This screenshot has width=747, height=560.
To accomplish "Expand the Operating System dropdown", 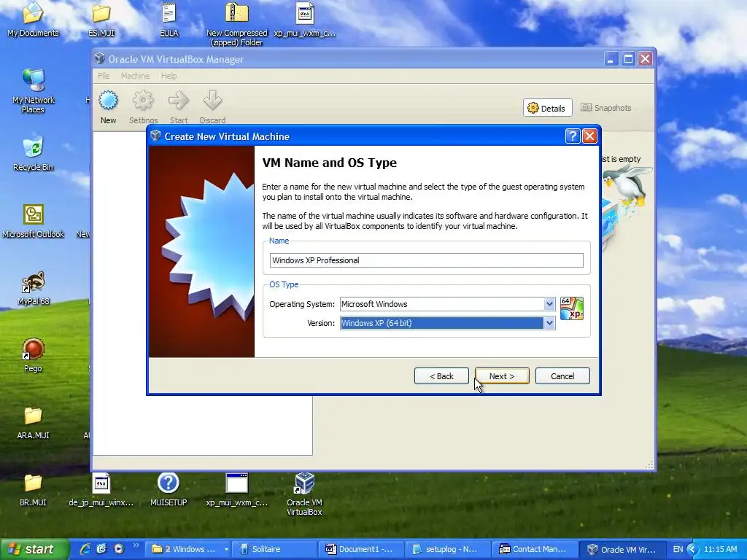I will (549, 304).
